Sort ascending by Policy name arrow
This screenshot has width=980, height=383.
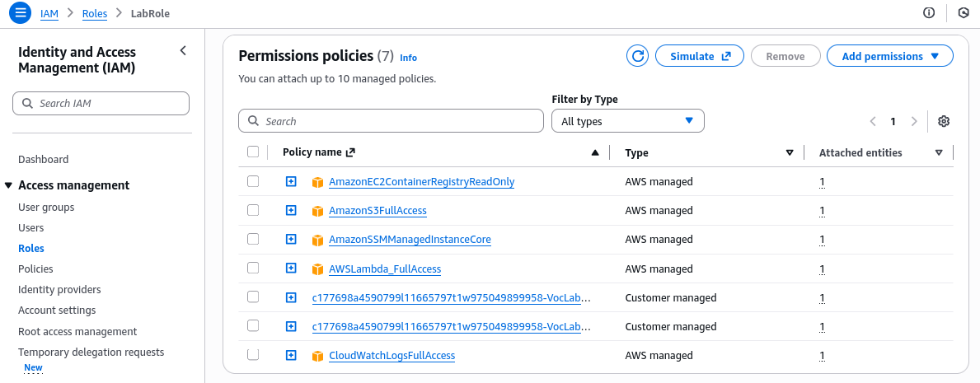(x=595, y=152)
